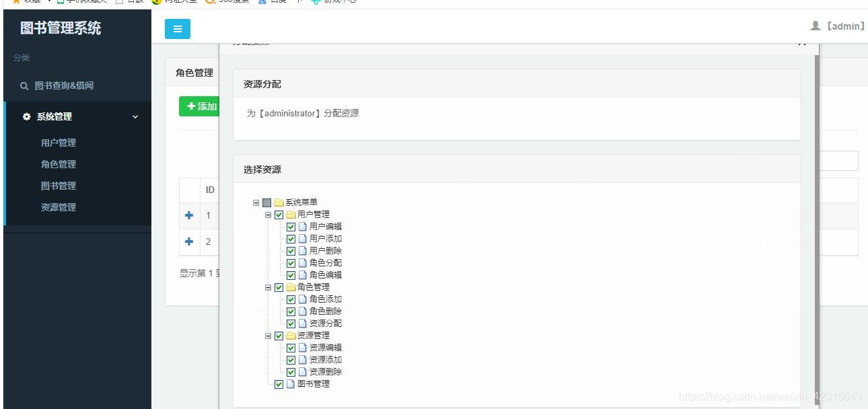Click the file icon next to 资源添加
This screenshot has height=409, width=868.
point(303,360)
